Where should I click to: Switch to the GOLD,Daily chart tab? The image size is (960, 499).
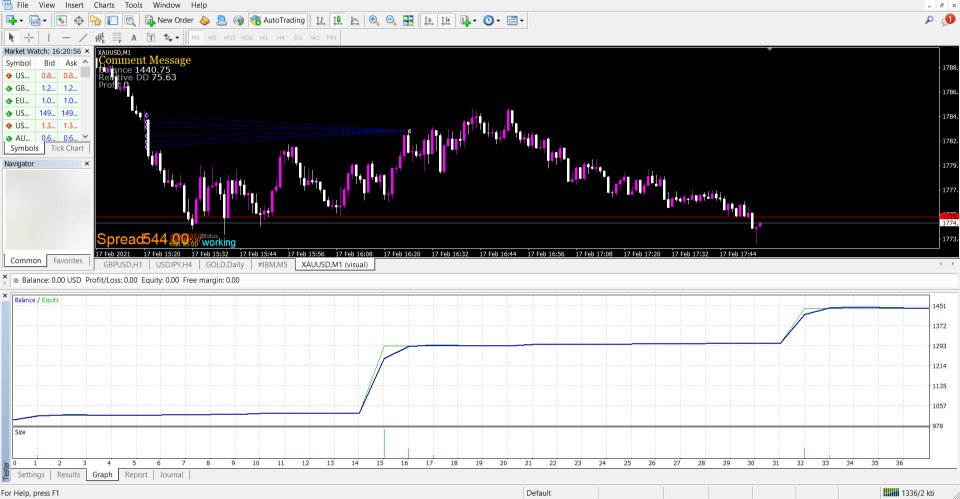225,265
